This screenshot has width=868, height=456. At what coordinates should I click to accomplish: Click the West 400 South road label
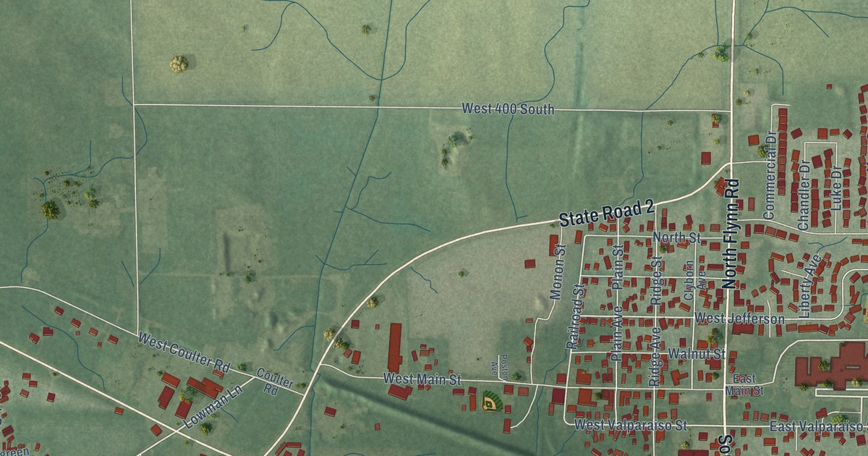tap(508, 109)
